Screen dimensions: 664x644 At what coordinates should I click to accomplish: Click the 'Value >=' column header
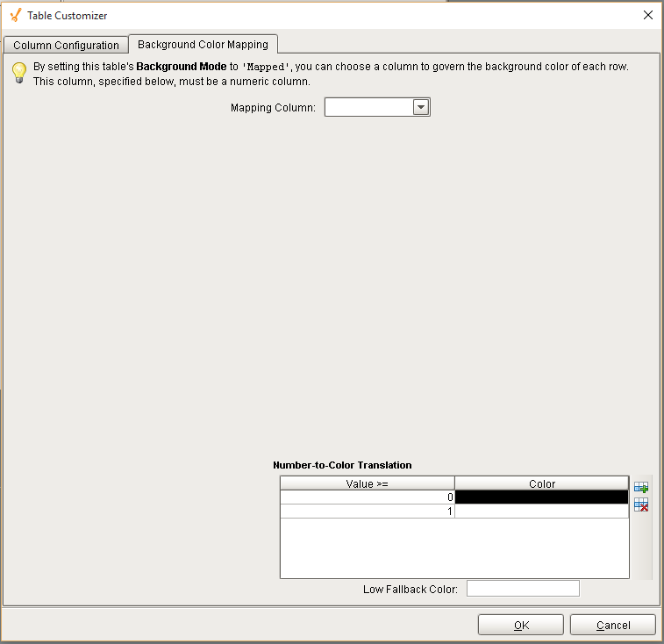[367, 483]
